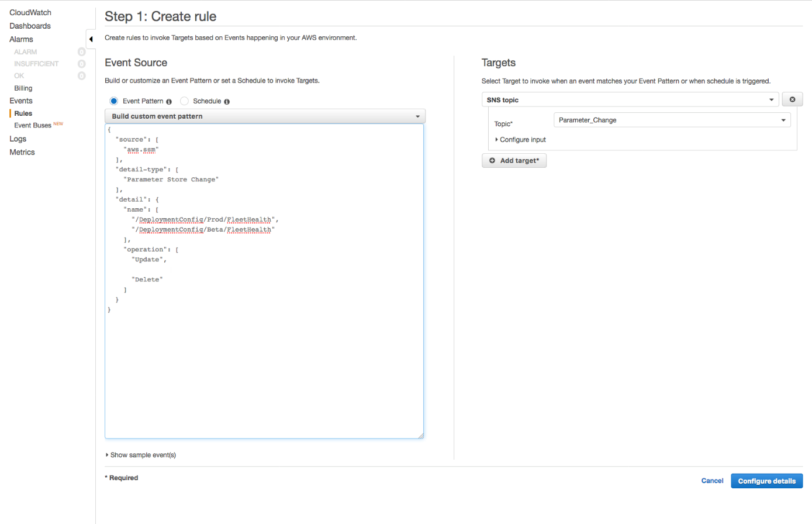Select Rules in the sidebar
The width and height of the screenshot is (812, 524).
[23, 113]
